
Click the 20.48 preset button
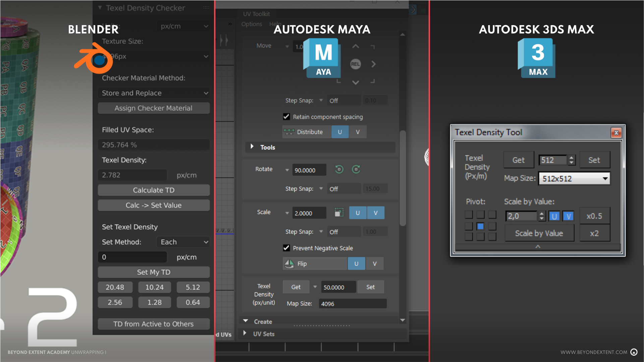115,287
